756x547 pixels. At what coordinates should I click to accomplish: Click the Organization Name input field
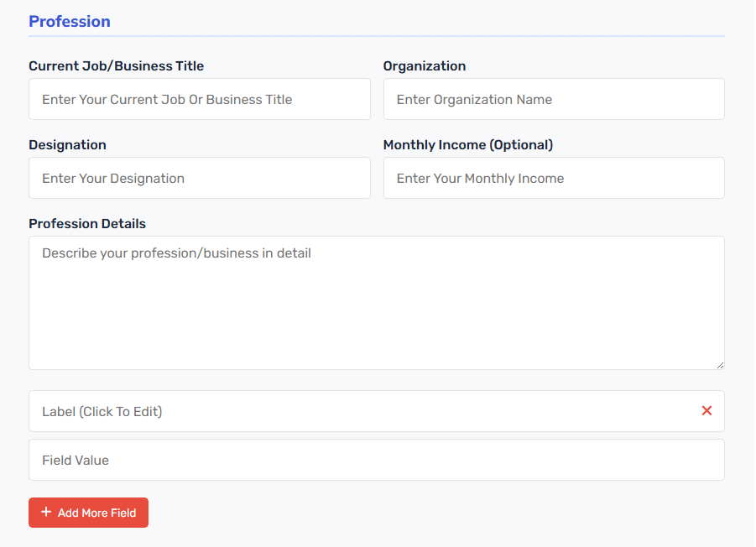[x=554, y=99]
